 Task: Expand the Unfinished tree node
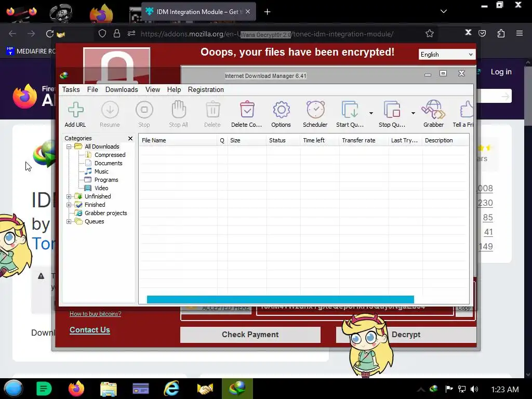click(69, 196)
